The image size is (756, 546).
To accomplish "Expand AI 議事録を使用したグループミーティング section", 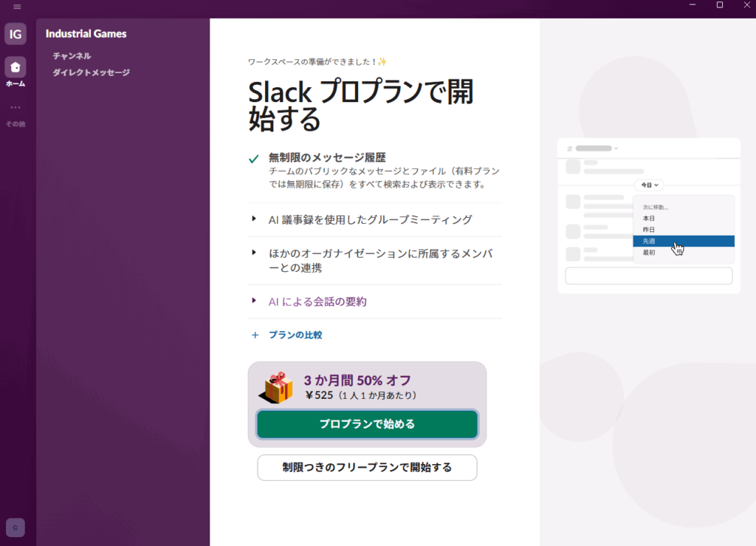I will (x=371, y=219).
